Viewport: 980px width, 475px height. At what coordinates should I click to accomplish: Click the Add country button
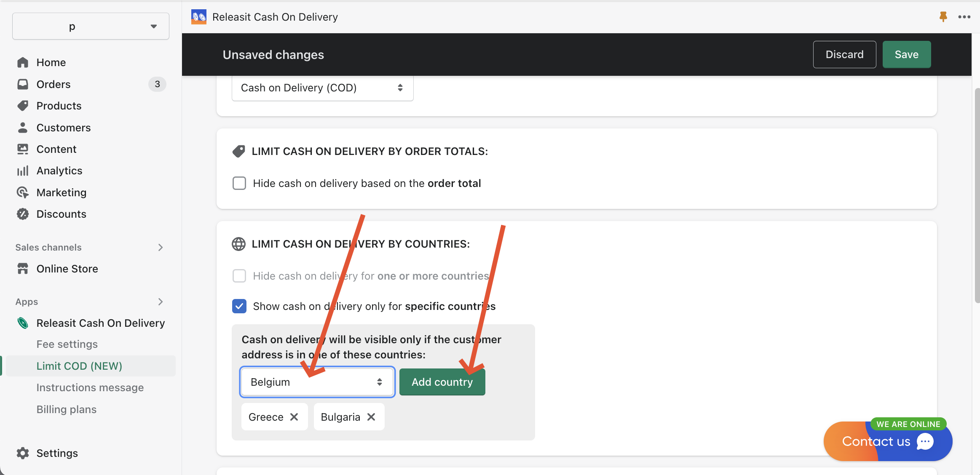point(442,382)
